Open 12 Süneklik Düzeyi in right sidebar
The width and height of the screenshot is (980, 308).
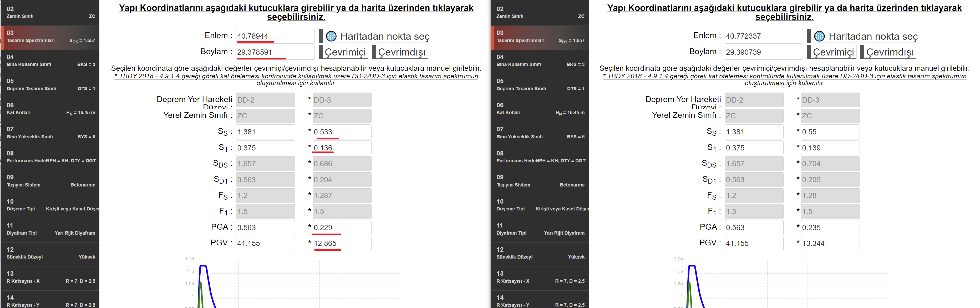tap(540, 254)
